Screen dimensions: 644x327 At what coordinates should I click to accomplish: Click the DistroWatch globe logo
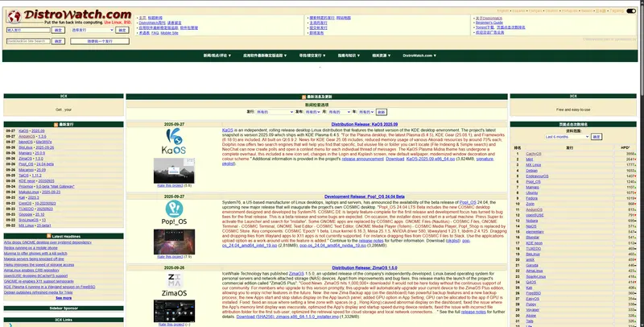pos(14,17)
